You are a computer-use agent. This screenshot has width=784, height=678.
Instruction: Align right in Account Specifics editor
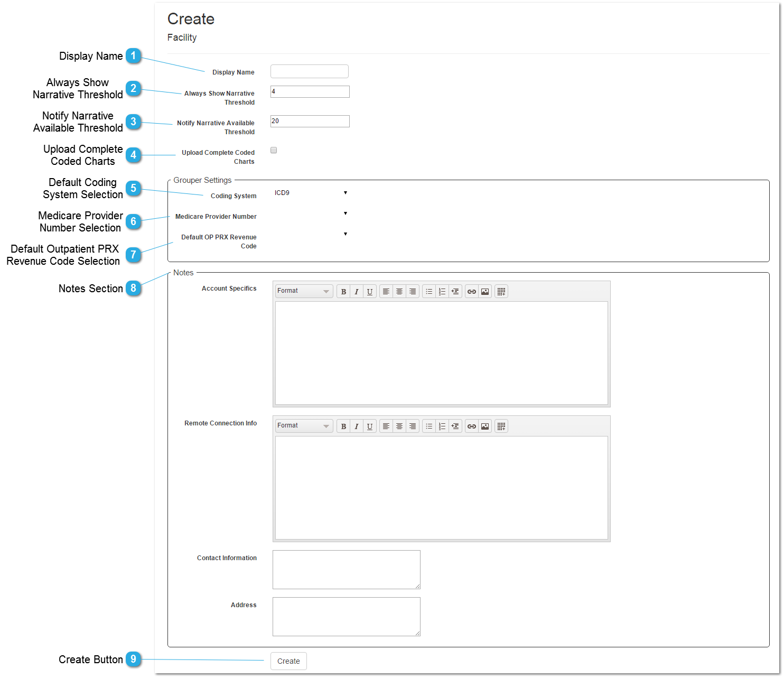tap(413, 292)
